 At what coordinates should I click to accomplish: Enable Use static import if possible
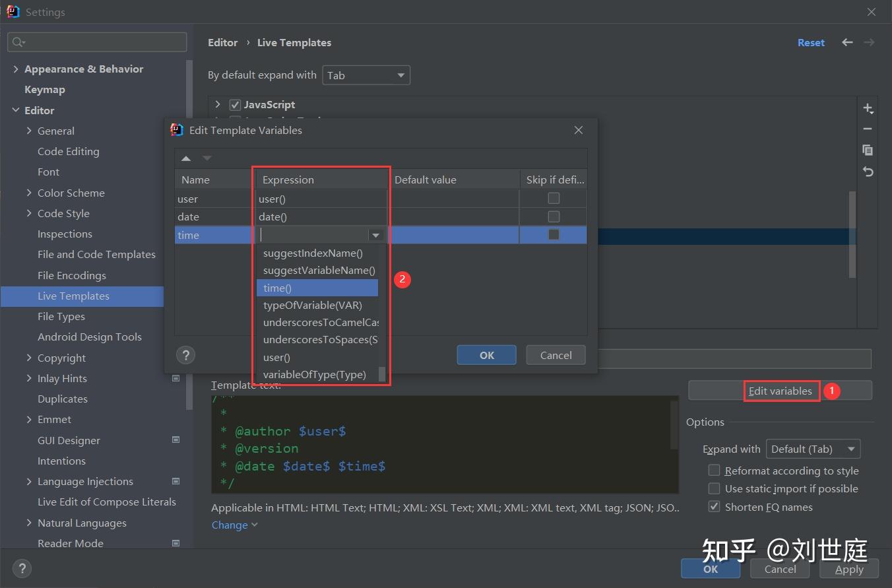714,488
